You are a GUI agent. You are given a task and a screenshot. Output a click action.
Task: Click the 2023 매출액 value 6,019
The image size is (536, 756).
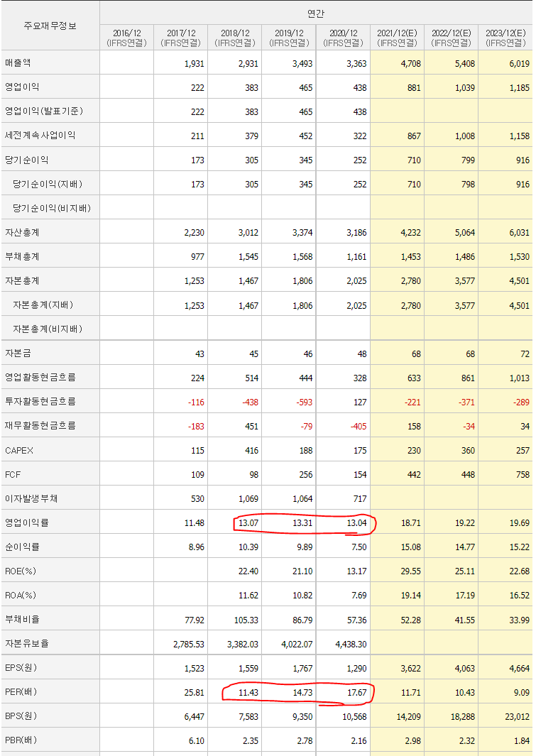[519, 63]
